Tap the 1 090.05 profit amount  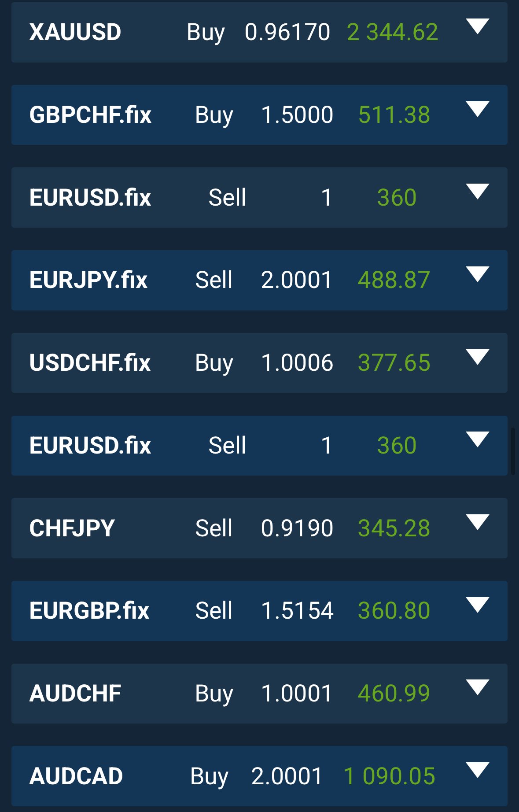(389, 776)
